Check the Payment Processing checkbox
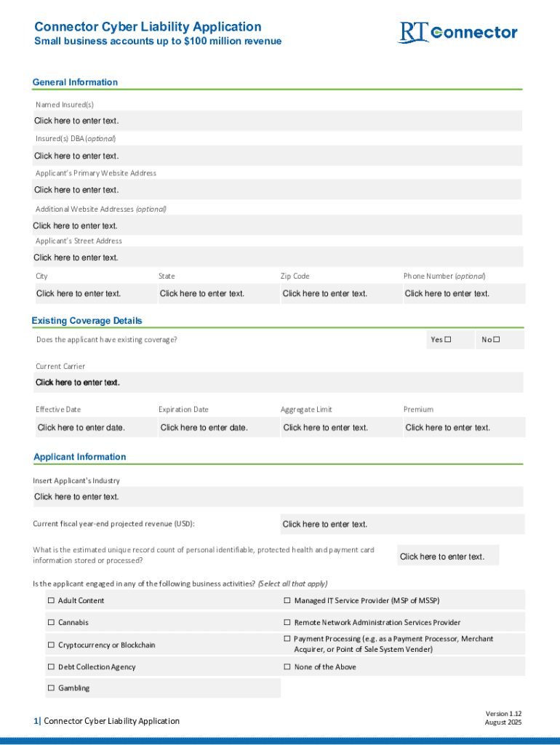 tap(287, 639)
